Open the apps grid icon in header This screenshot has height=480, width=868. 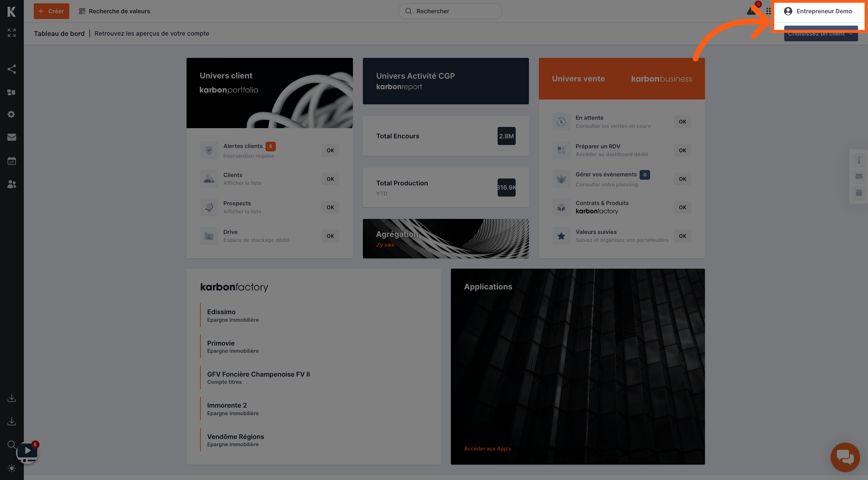[x=768, y=11]
